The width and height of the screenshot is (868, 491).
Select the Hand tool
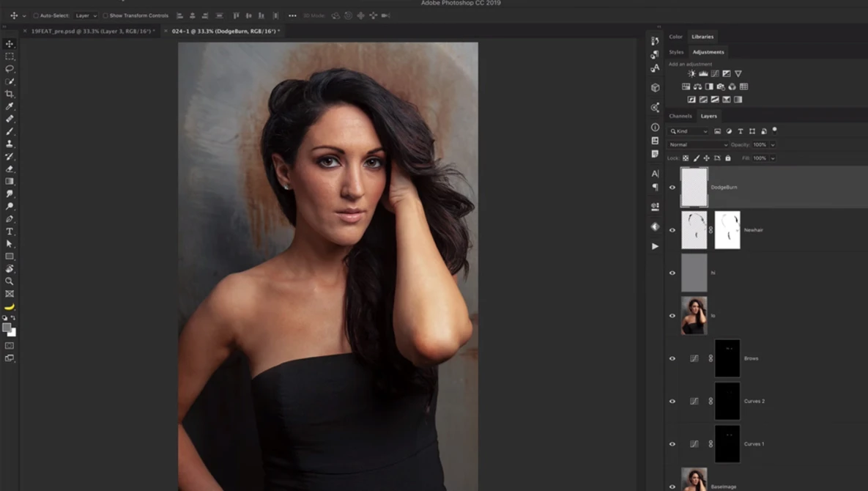click(10, 269)
